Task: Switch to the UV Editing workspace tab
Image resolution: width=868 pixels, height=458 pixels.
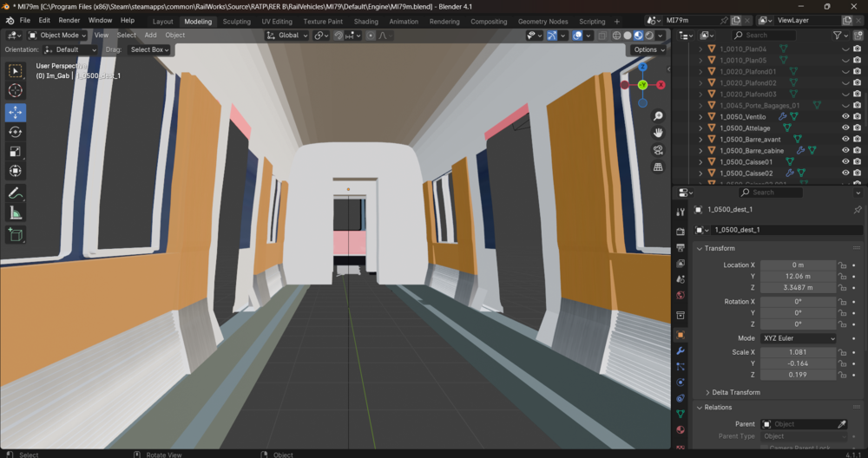Action: pyautogui.click(x=277, y=22)
